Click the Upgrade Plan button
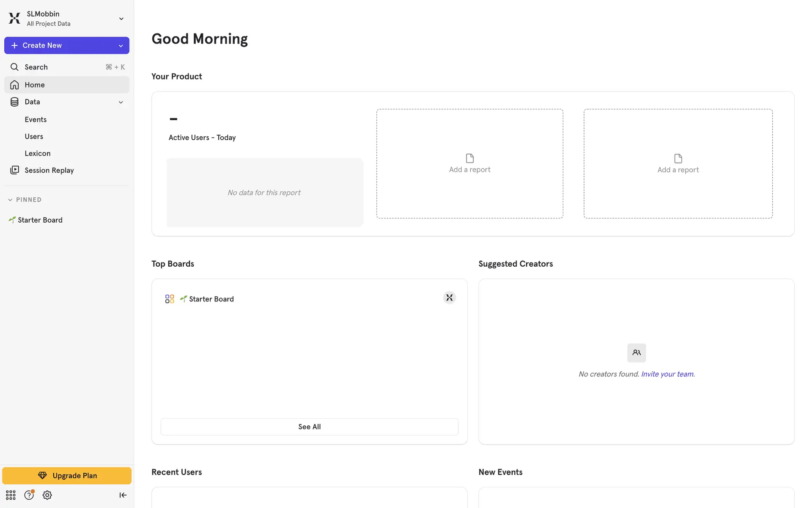This screenshot has width=812, height=508. pos(67,475)
